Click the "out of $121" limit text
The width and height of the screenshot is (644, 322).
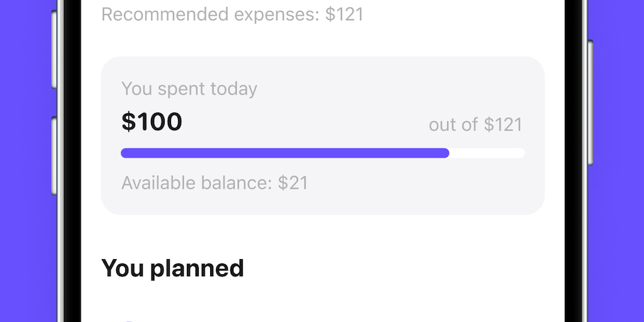475,125
